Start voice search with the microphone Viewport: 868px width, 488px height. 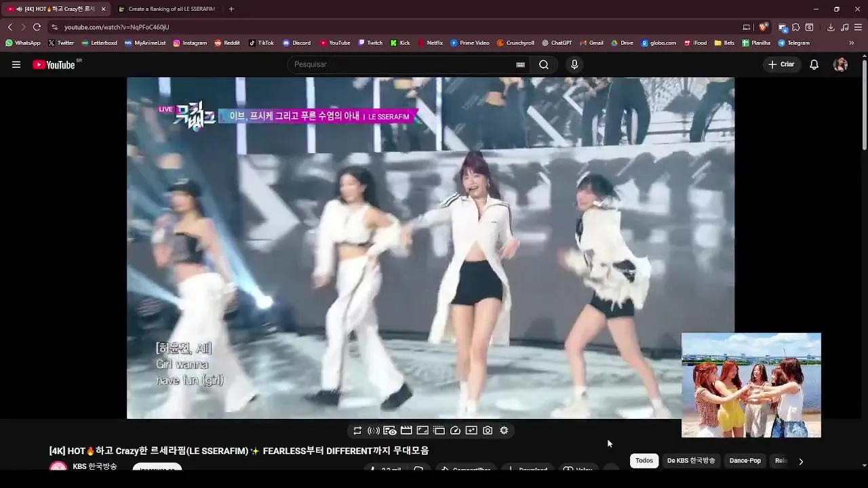(574, 64)
